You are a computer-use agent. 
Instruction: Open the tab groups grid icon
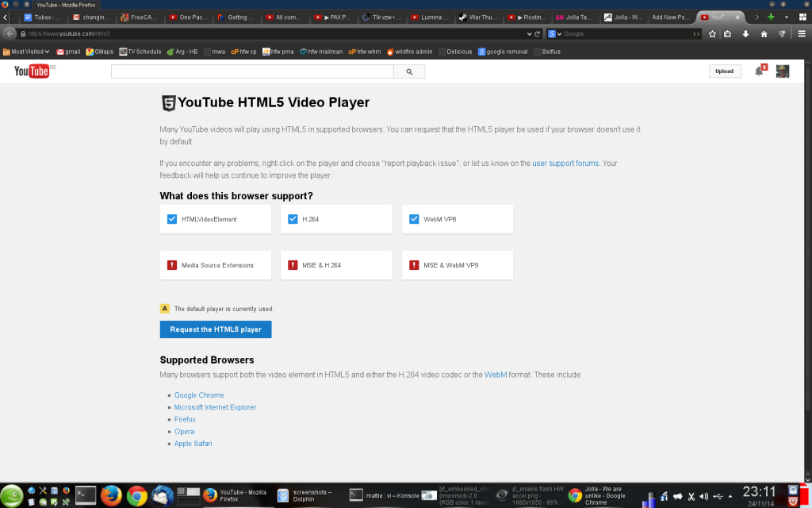802,17
